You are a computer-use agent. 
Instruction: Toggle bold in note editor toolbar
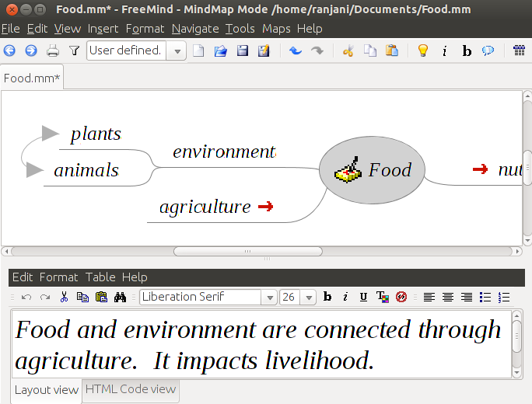click(x=327, y=297)
